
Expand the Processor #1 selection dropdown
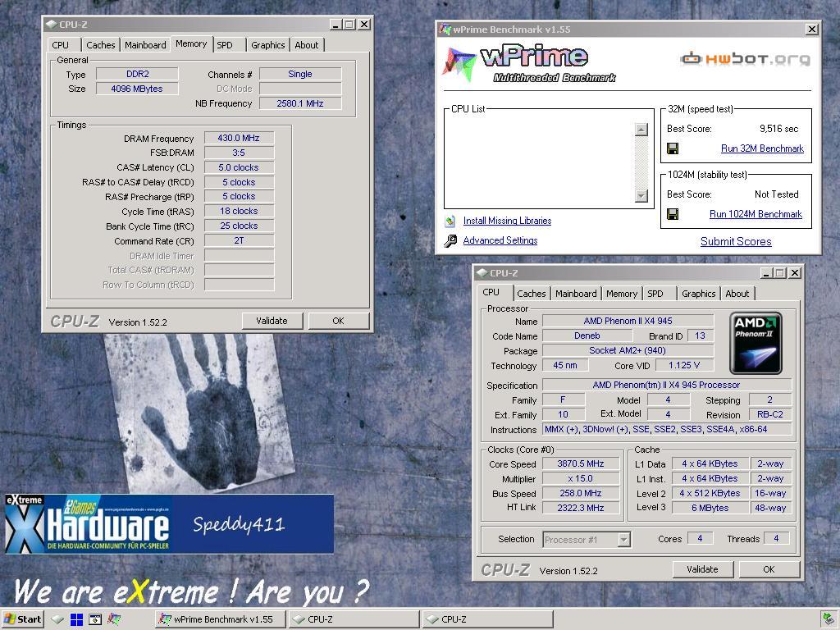pyautogui.click(x=623, y=540)
